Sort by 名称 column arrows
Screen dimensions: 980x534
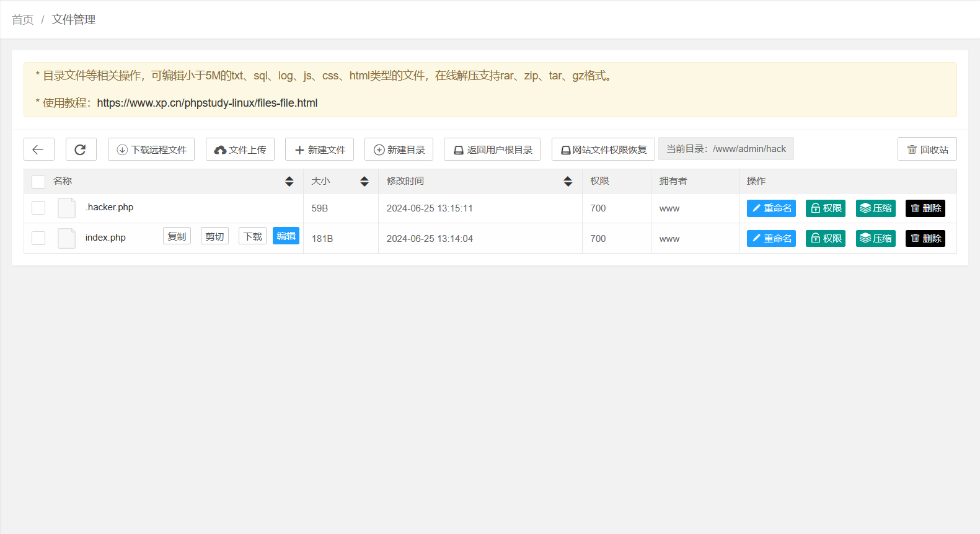coord(289,181)
